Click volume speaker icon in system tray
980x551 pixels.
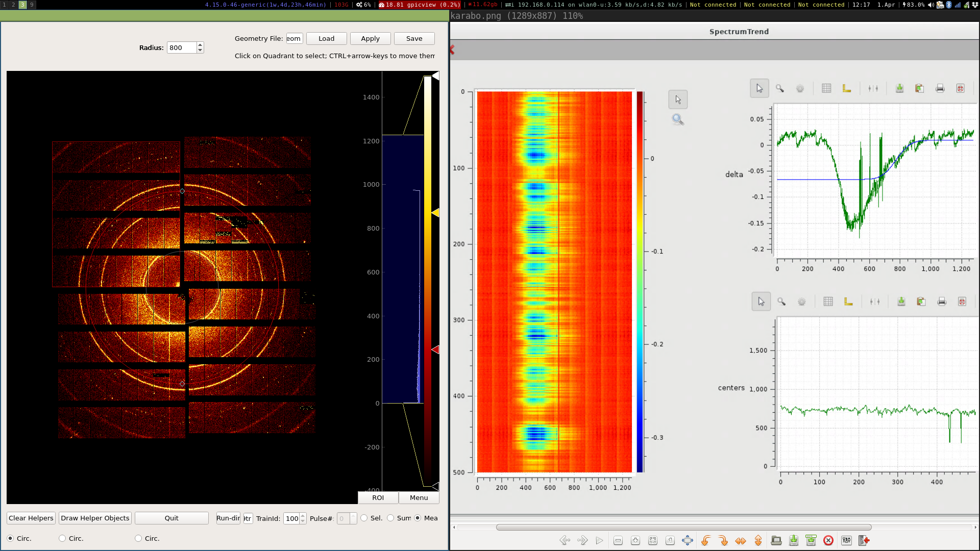(930, 5)
